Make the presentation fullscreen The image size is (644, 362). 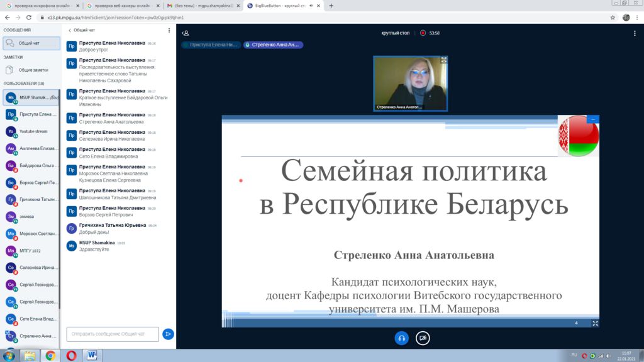595,323
